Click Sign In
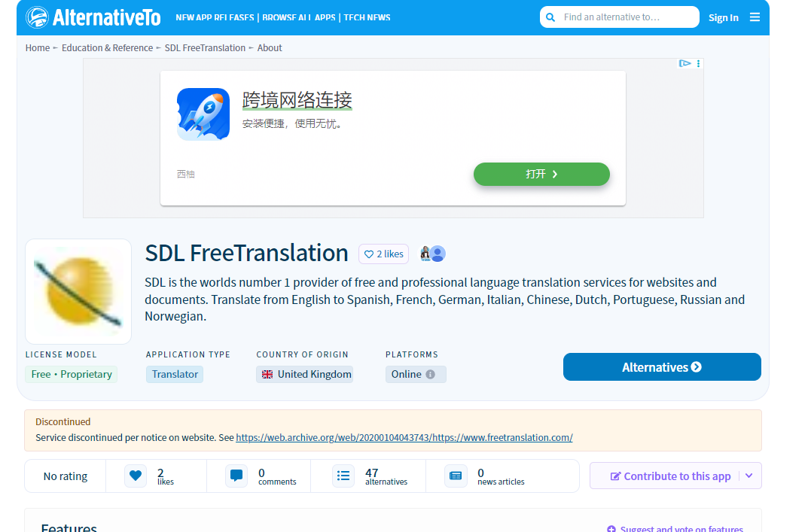 (x=723, y=17)
